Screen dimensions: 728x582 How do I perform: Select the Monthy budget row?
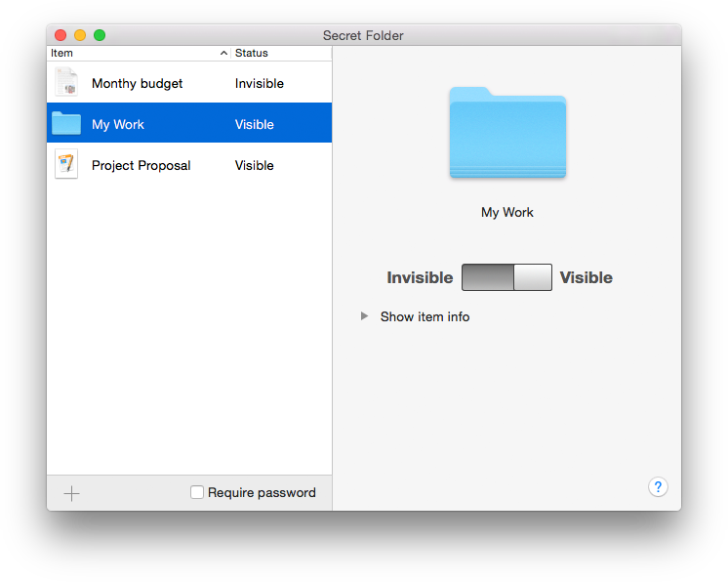tap(189, 82)
